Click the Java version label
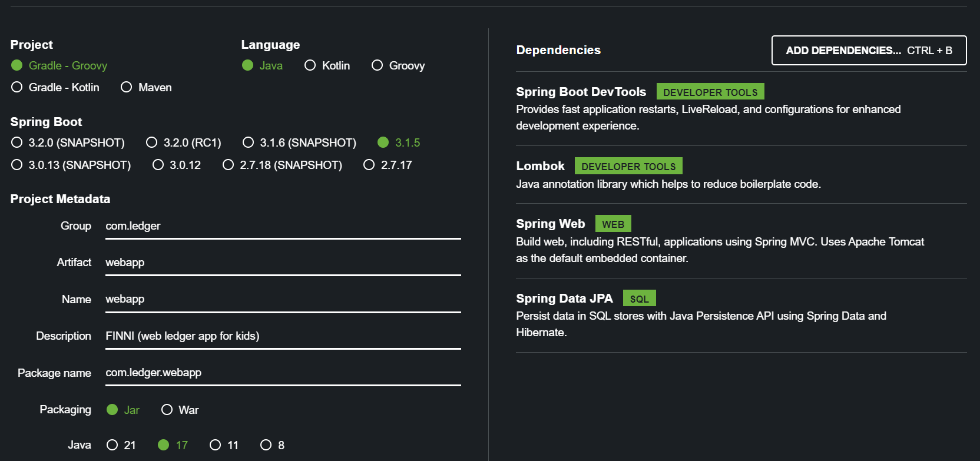 (80, 445)
